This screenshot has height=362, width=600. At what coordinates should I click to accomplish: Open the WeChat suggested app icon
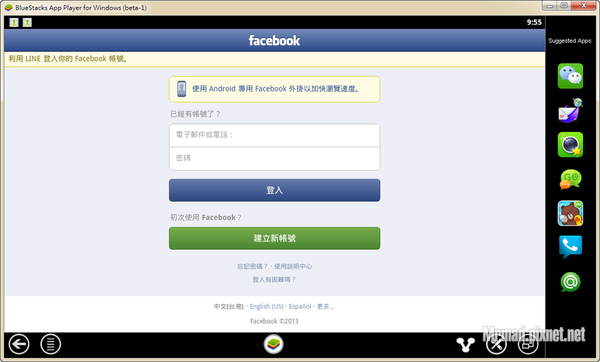pos(570,76)
